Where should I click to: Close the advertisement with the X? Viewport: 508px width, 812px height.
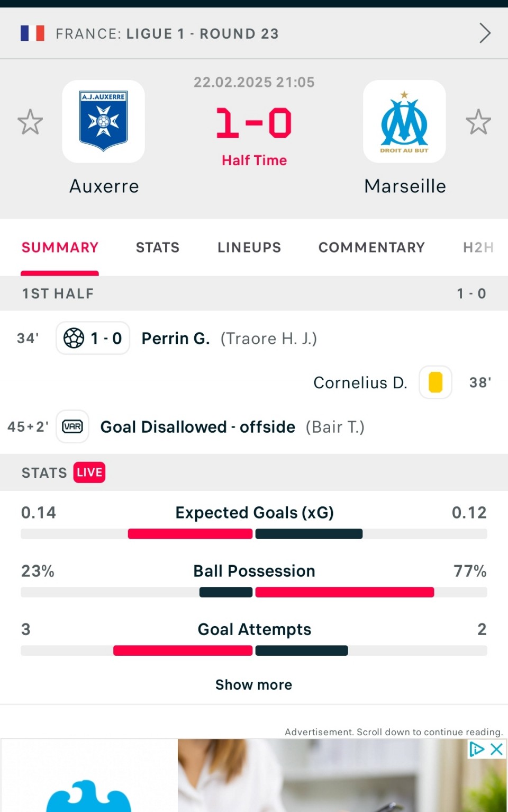click(x=496, y=749)
